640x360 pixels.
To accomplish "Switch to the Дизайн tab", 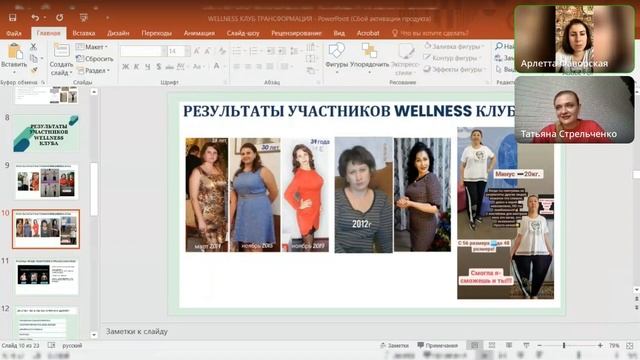I will 118,33.
